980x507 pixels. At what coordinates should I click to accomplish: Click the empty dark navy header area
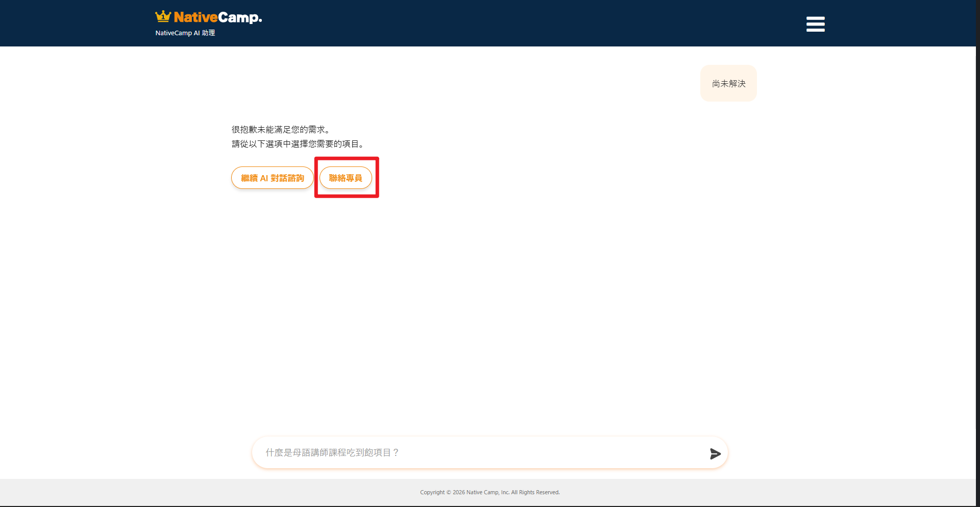click(x=510, y=23)
